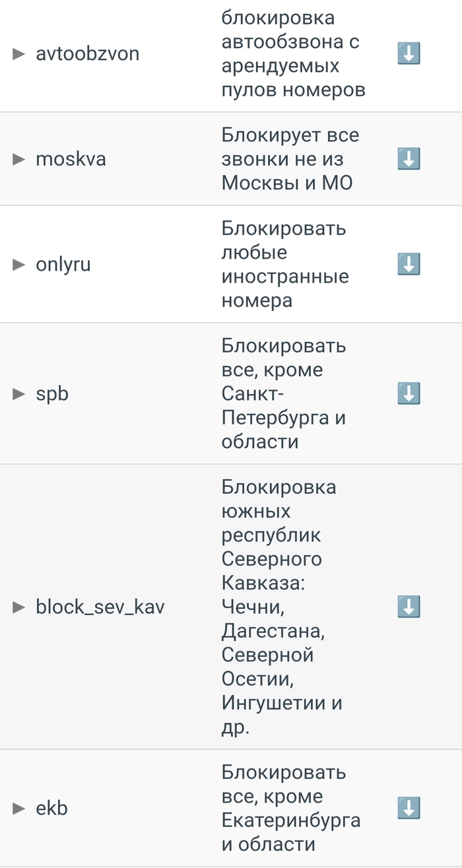Screen dimensions: 462x868
Task: Click the description "Блокирует все звонки не из Москвы"
Action: pos(289,159)
